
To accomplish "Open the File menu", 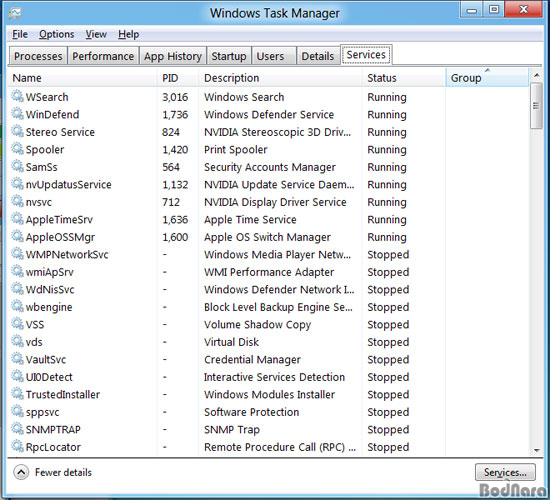I will [x=20, y=34].
